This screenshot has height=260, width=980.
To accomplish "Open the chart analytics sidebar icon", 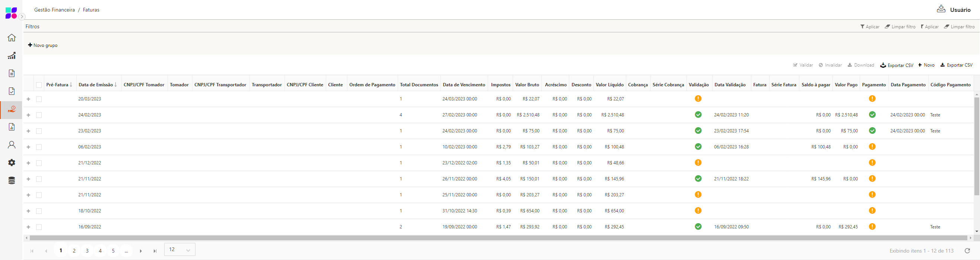I will point(12,56).
